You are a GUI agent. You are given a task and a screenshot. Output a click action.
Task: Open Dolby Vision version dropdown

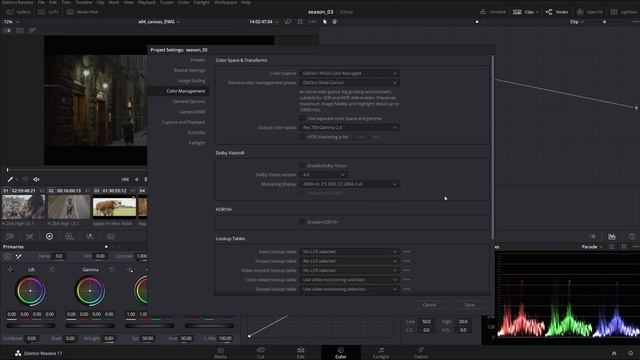[x=323, y=175]
